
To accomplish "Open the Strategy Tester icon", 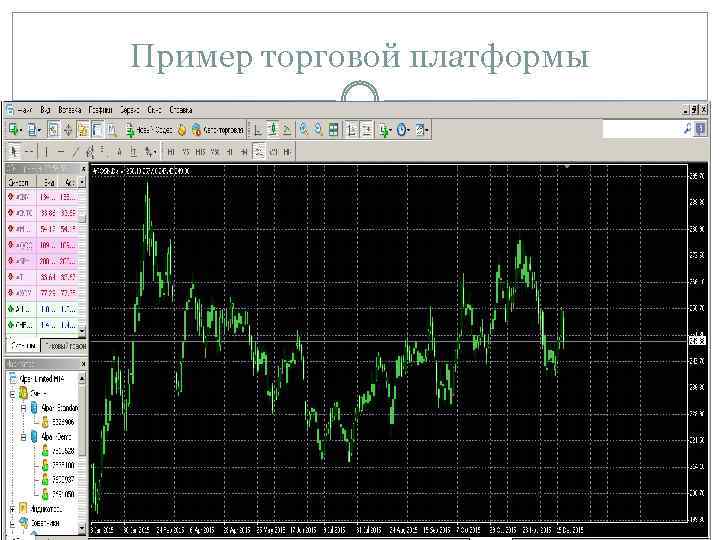I will pos(112,130).
